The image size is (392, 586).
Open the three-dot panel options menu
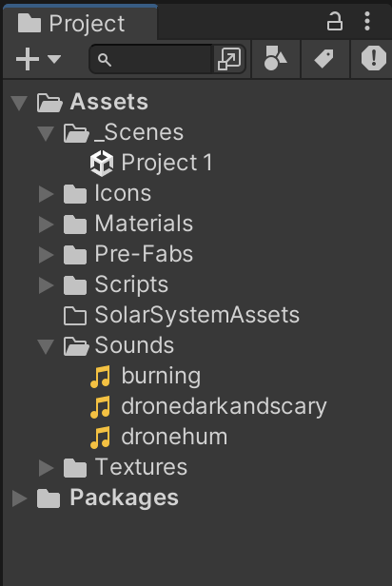point(367,21)
